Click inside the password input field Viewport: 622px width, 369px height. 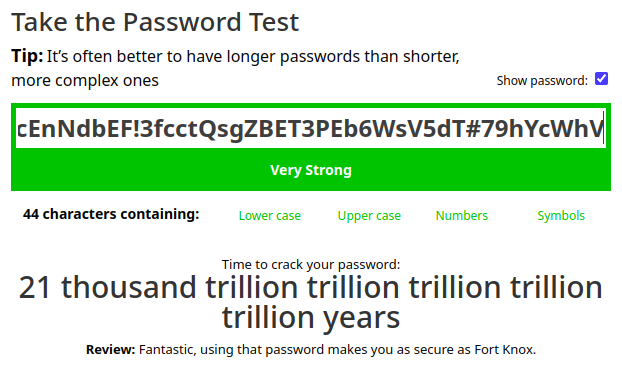coord(311,129)
